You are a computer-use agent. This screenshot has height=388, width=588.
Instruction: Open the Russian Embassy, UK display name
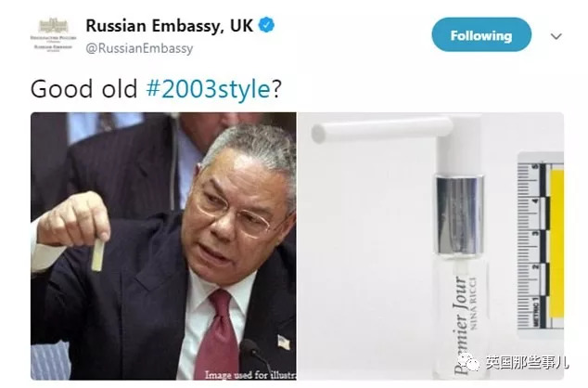170,26
